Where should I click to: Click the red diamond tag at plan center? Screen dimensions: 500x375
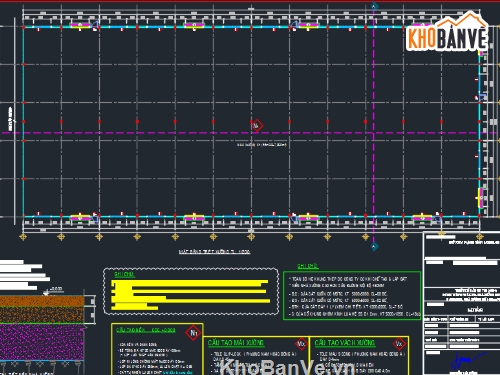pos(257,126)
